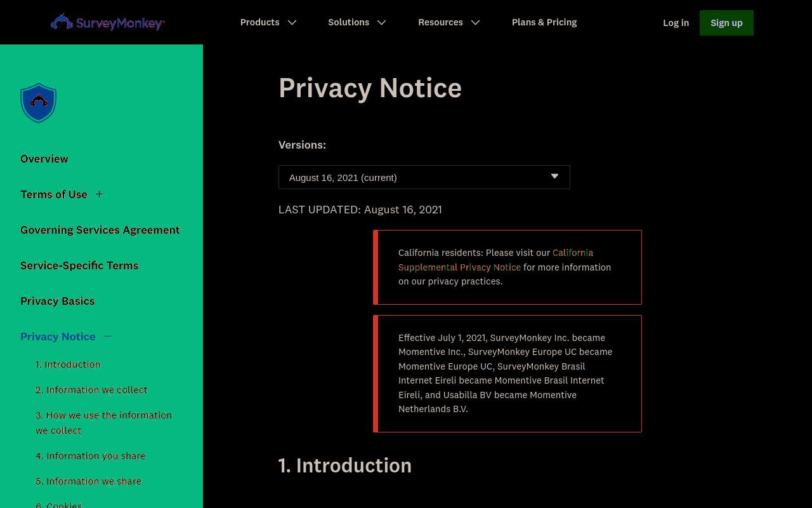Open California Supplemental Privacy Notice link
812x508 pixels.
(496, 260)
